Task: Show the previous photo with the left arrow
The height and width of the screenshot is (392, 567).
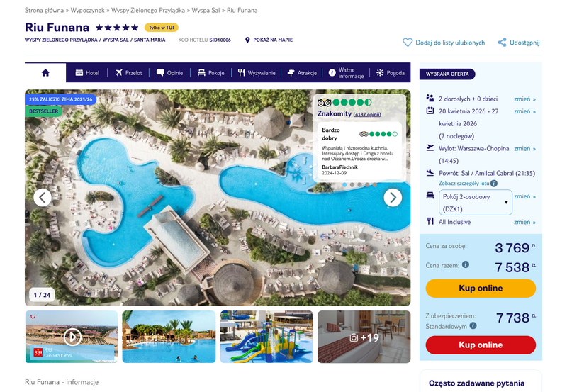Action: [43, 198]
